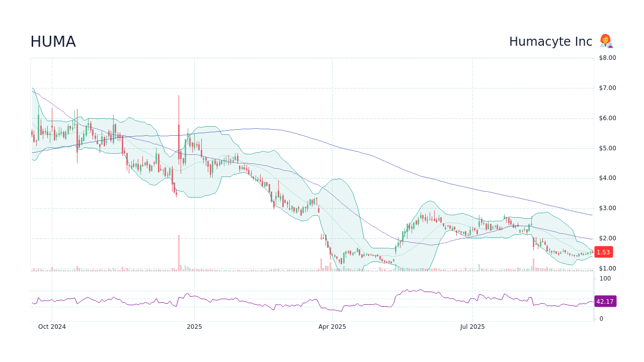Image resolution: width=644 pixels, height=362 pixels.
Task: Select the $8.00 price axis label
Action: (x=606, y=57)
